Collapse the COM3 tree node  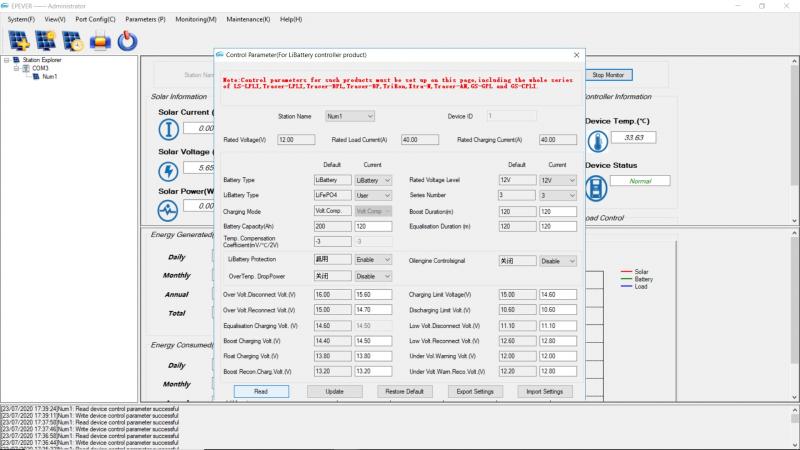(x=16, y=68)
